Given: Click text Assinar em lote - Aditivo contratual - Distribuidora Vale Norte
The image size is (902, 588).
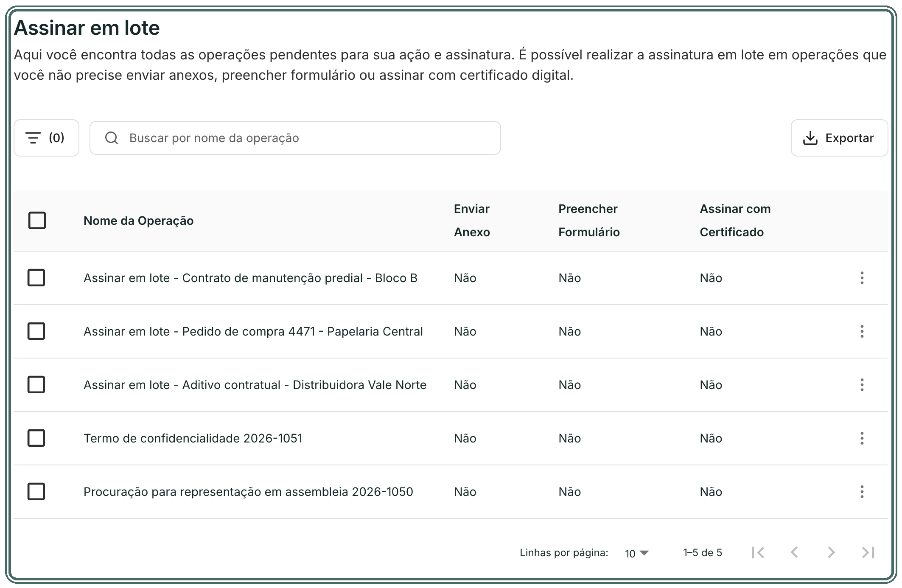Looking at the screenshot, I should click(x=255, y=385).
